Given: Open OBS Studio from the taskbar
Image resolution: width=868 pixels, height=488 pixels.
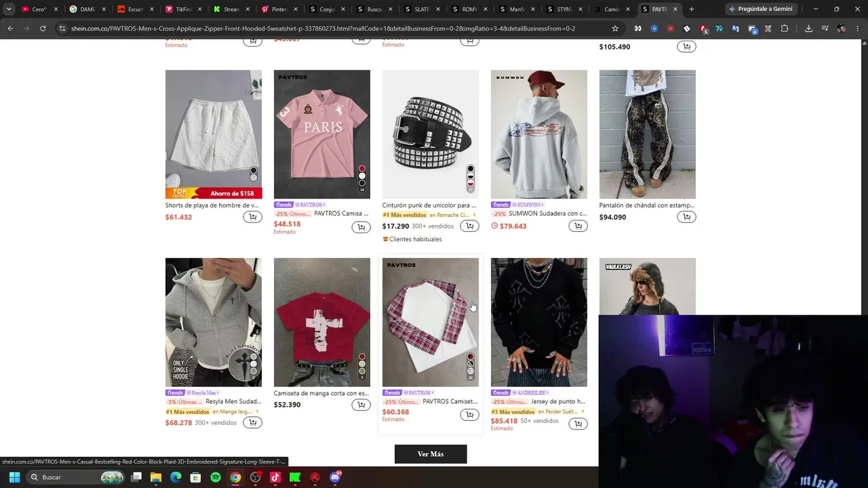Looking at the screenshot, I should [x=255, y=477].
